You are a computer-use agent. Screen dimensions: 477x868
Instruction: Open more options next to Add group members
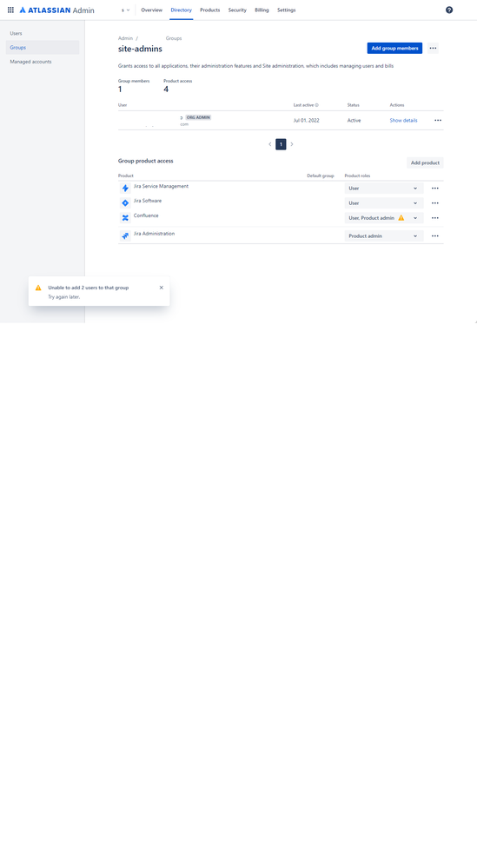click(433, 48)
